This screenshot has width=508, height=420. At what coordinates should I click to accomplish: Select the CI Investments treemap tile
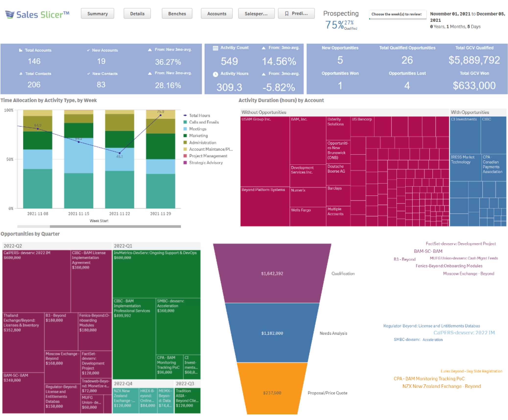[465, 135]
